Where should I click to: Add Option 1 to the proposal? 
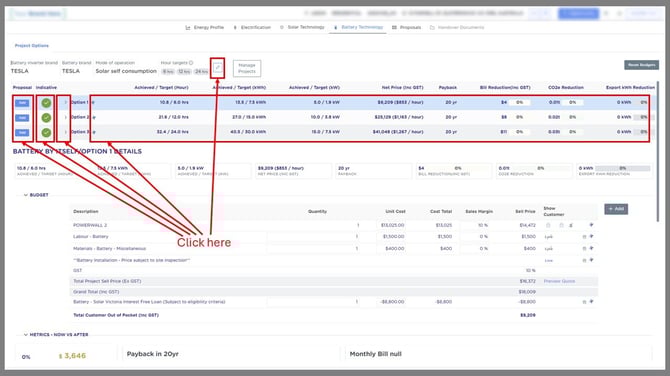pos(22,103)
